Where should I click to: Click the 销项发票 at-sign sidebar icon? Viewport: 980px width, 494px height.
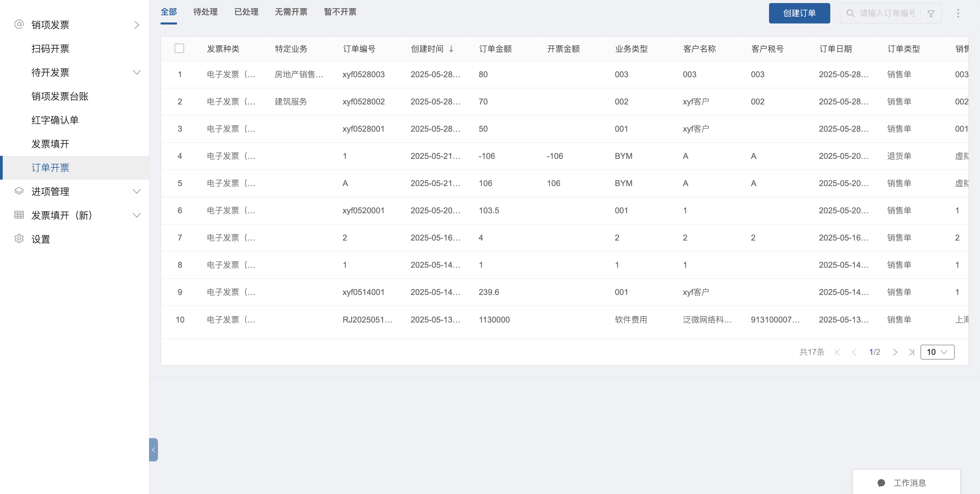19,24
